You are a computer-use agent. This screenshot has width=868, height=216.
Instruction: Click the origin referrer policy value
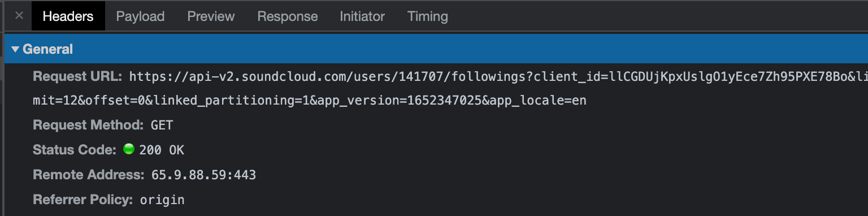tap(162, 200)
